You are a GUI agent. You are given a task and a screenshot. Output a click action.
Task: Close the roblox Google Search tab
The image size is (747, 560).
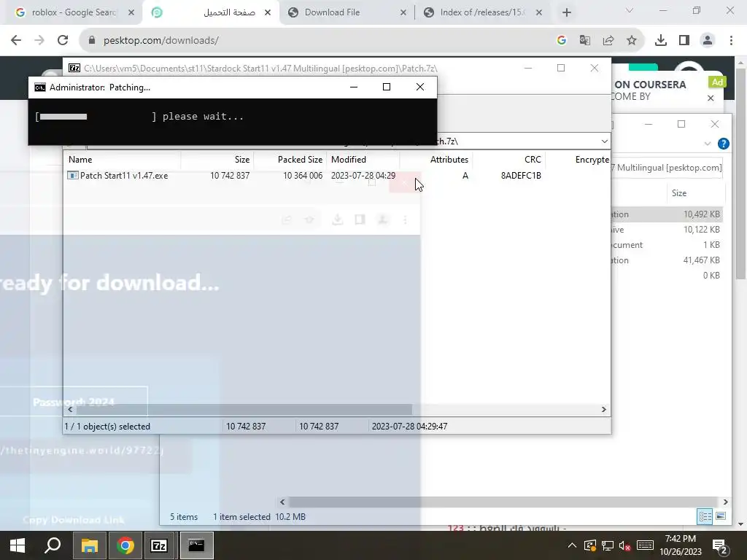pos(131,12)
